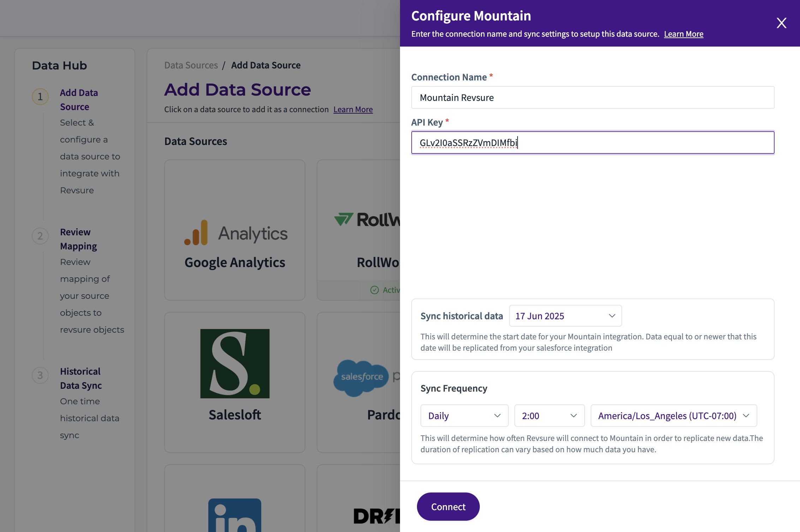Image resolution: width=800 pixels, height=532 pixels.
Task: Change the America/Los_Angeles timezone dropdown
Action: click(673, 416)
